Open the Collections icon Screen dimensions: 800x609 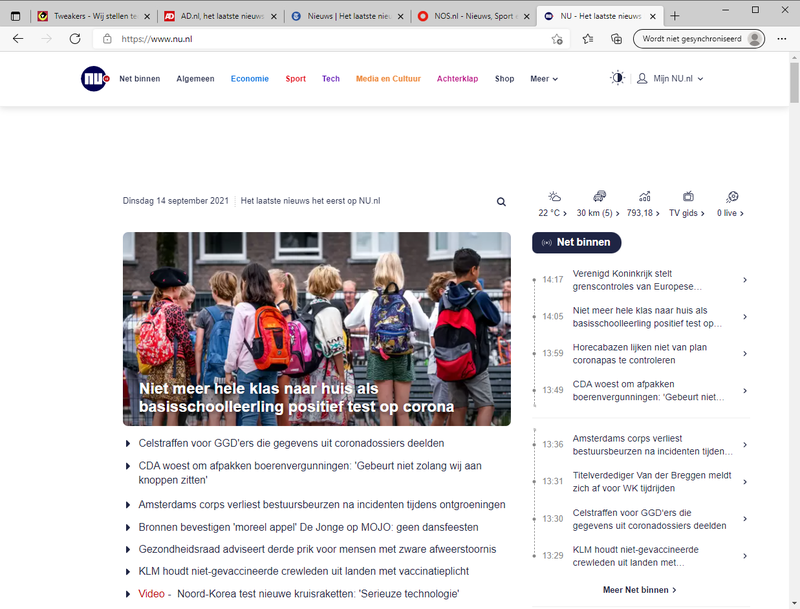coord(616,39)
